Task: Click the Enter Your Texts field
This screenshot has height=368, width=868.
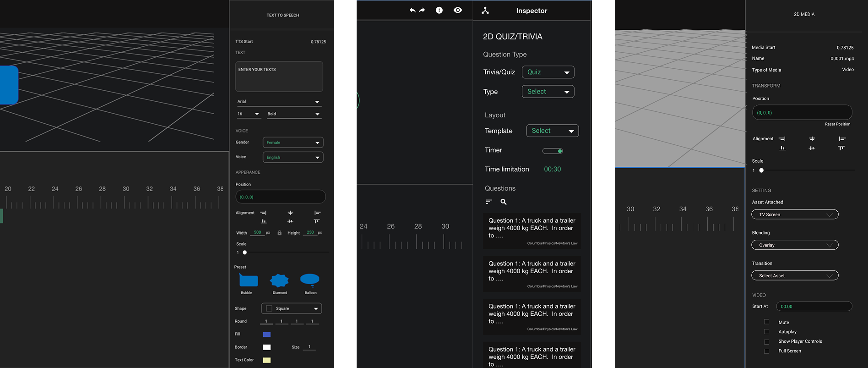Action: pyautogui.click(x=279, y=77)
